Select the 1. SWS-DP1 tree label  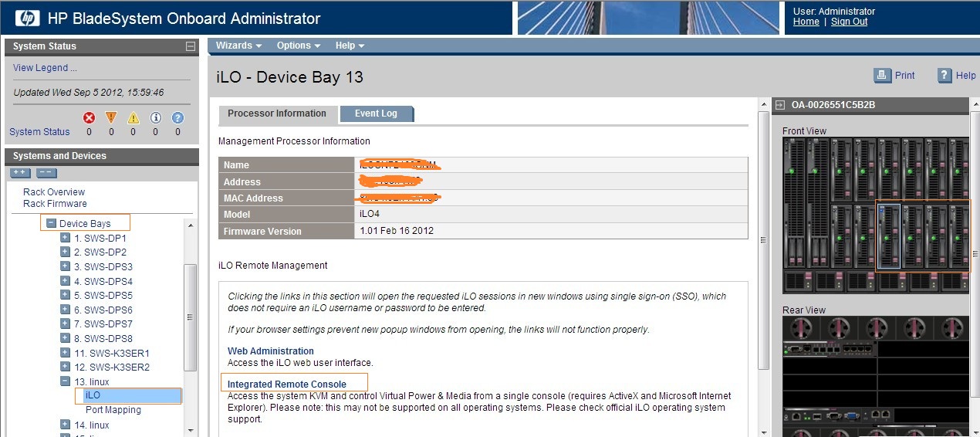pos(100,238)
